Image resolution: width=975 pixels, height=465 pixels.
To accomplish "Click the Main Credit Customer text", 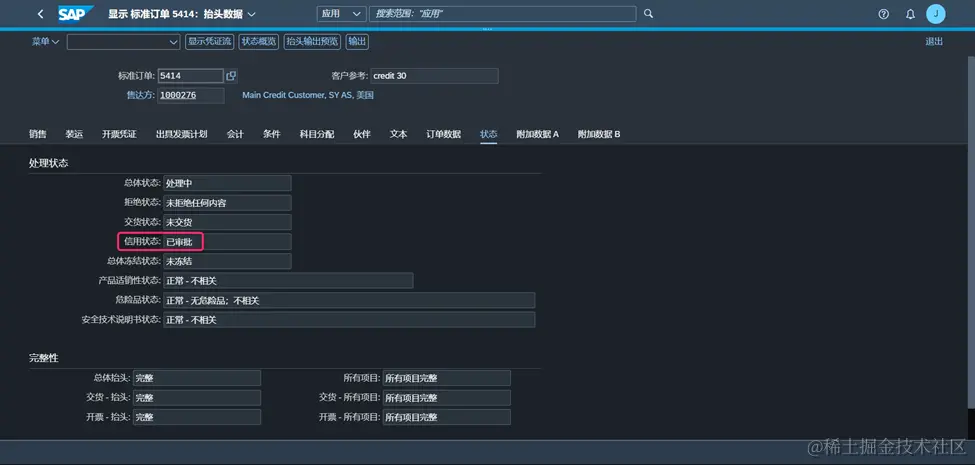I will [x=308, y=95].
